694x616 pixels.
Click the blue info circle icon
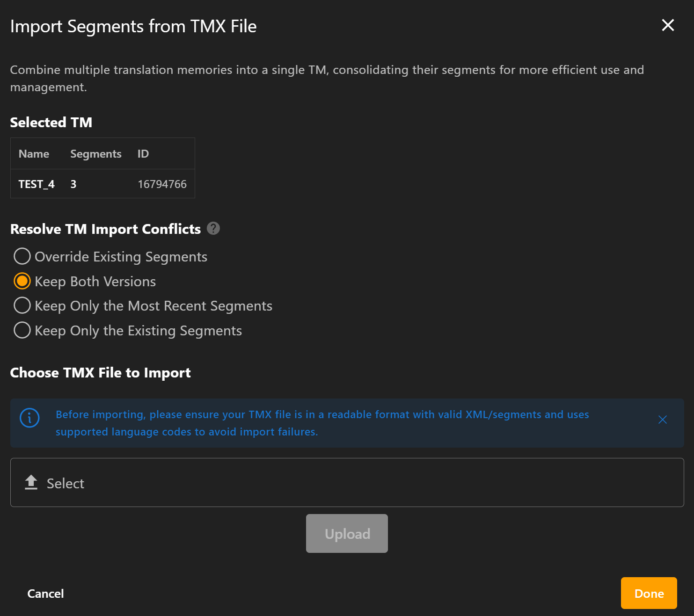point(29,418)
